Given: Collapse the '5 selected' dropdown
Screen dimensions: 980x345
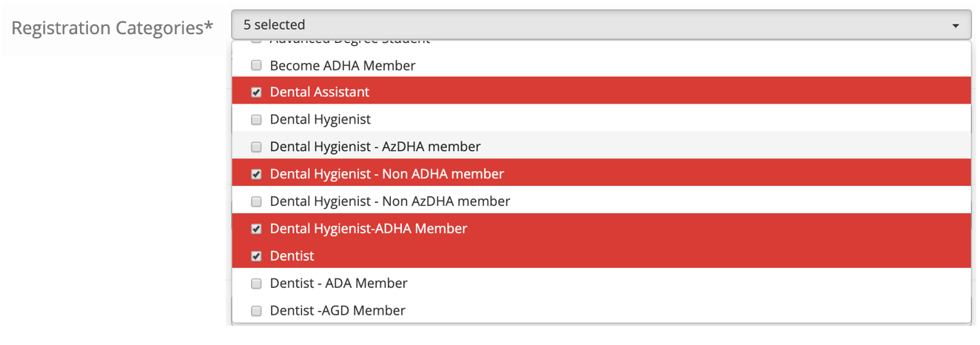Looking at the screenshot, I should click(x=602, y=24).
